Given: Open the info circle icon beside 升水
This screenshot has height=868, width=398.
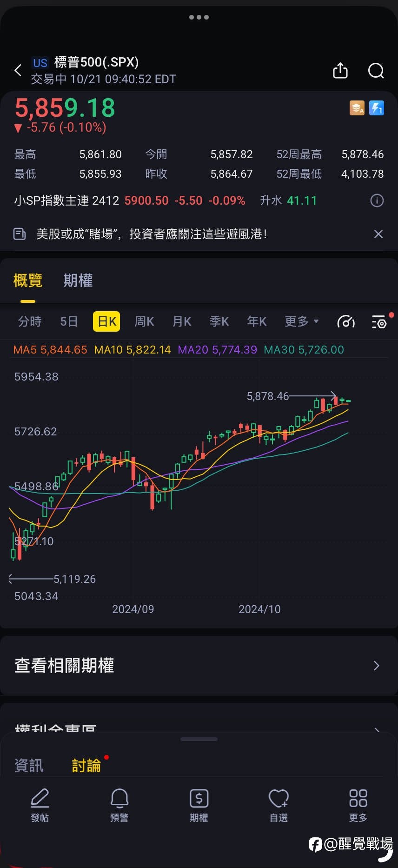Looking at the screenshot, I should tap(377, 200).
